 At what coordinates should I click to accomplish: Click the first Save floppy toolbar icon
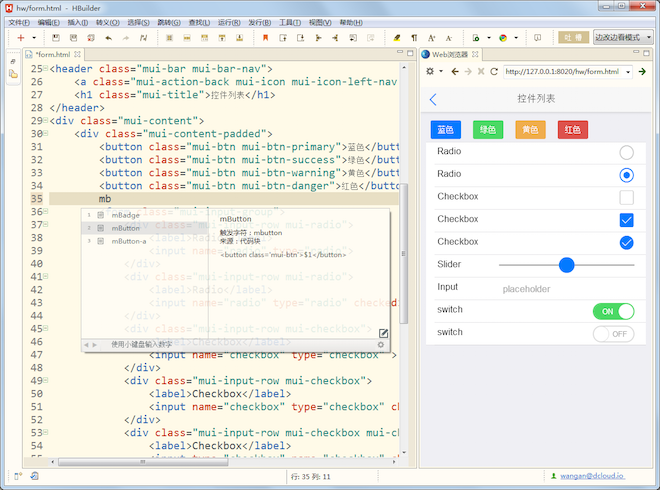pos(56,38)
